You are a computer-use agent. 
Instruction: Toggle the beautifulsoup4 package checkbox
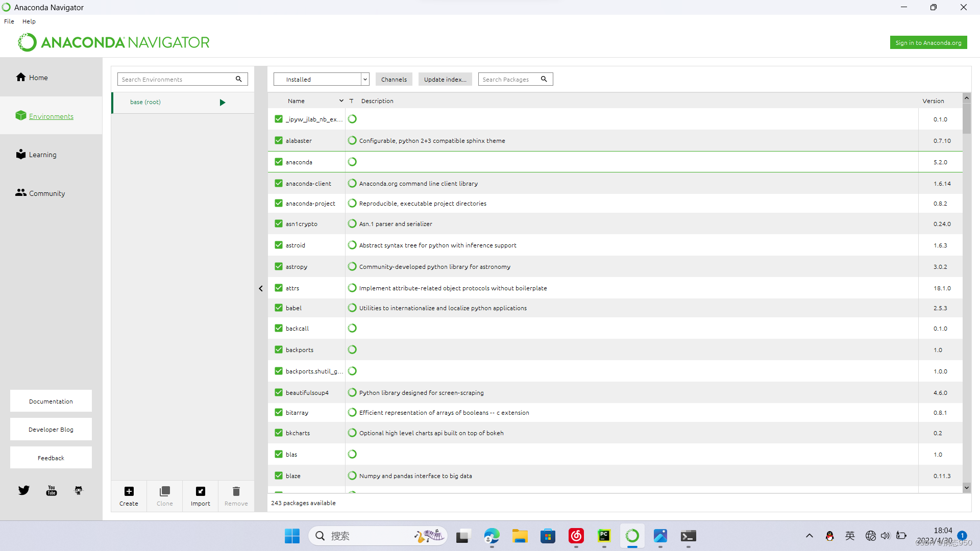[x=279, y=392]
